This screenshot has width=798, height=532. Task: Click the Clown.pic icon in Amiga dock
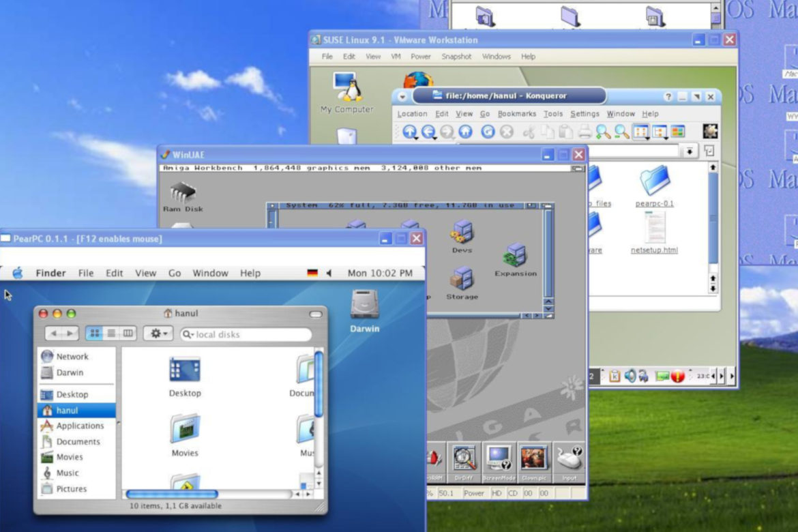533,462
